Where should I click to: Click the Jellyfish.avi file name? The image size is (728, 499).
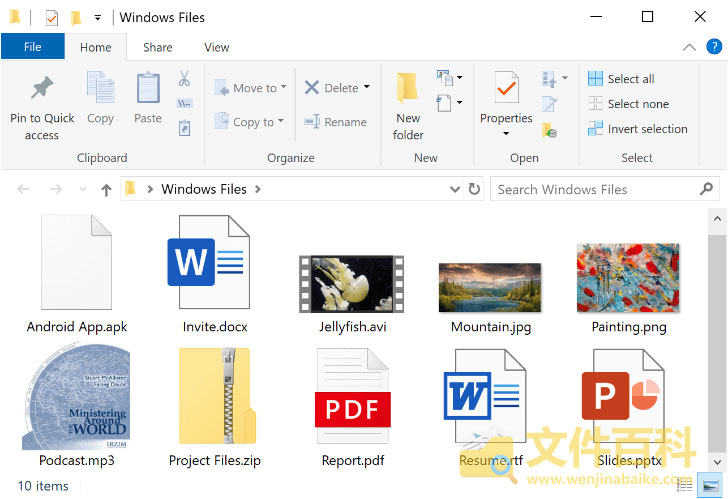coord(352,327)
